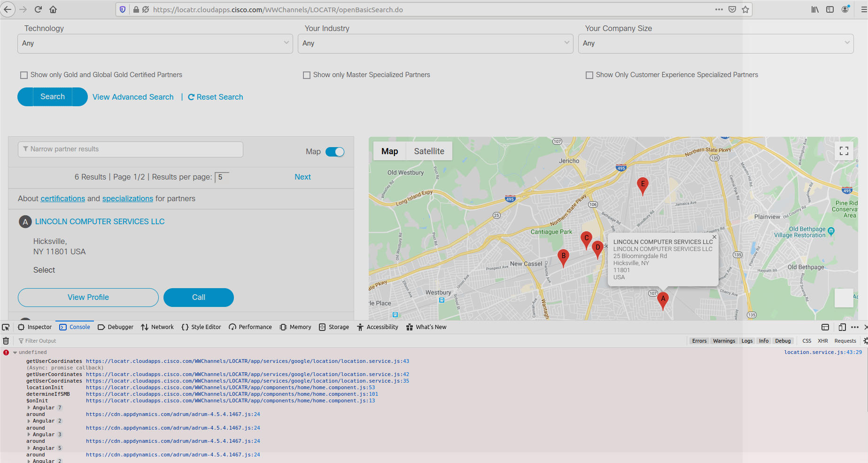Bookmark this page with the star
The image size is (868, 463).
(745, 9)
